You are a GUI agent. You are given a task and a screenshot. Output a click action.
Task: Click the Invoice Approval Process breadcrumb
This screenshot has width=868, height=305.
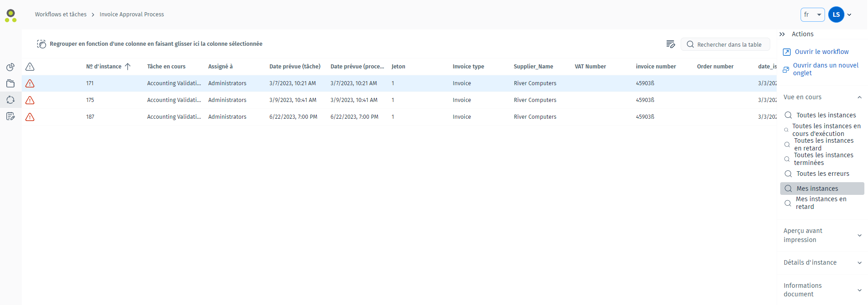click(x=132, y=15)
